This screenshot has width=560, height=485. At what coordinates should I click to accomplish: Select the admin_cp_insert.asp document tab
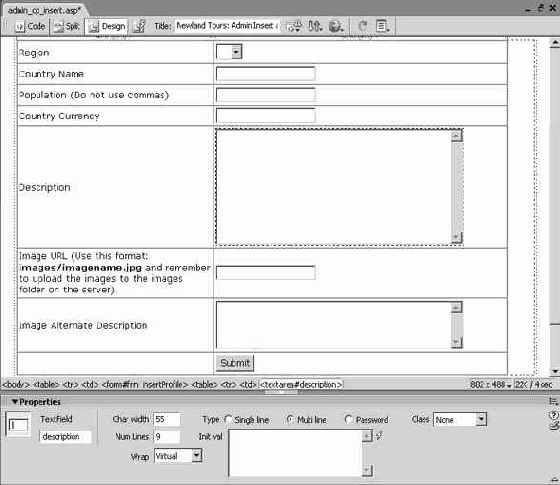pos(44,10)
